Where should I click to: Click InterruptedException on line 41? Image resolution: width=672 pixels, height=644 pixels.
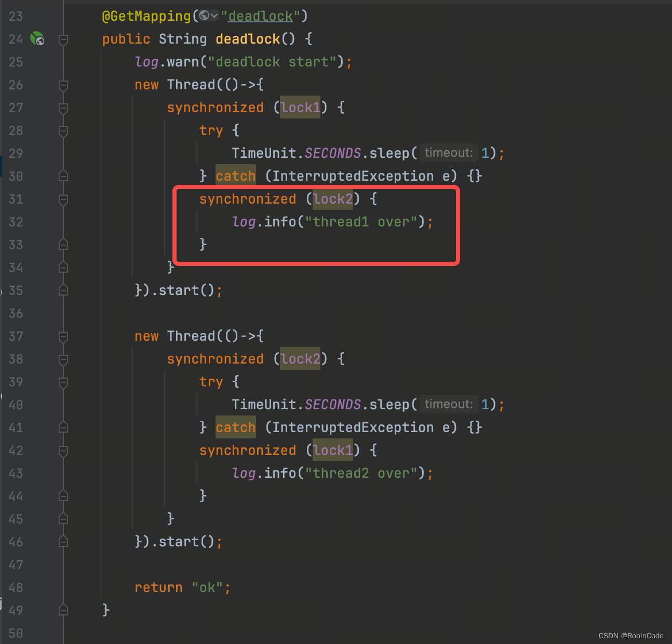point(353,427)
